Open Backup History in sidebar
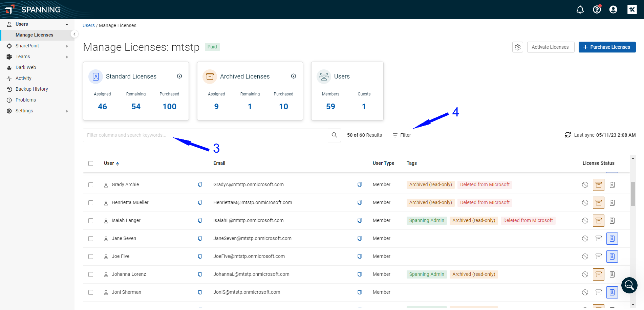 32,89
